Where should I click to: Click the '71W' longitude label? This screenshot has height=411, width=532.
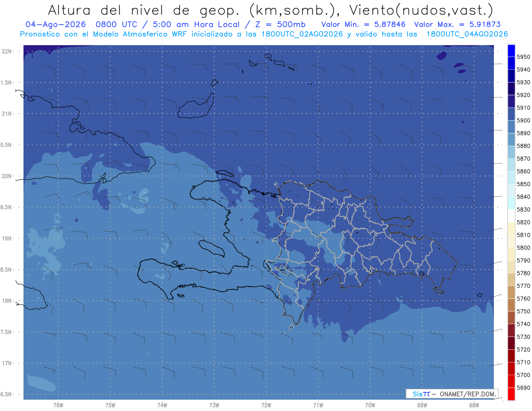[x=318, y=405]
